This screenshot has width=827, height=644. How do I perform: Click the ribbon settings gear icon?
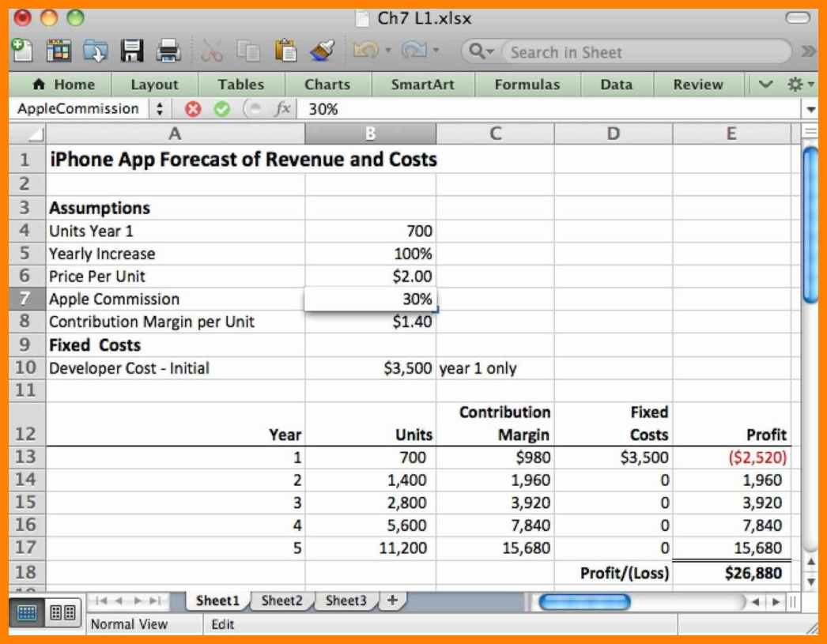[795, 85]
